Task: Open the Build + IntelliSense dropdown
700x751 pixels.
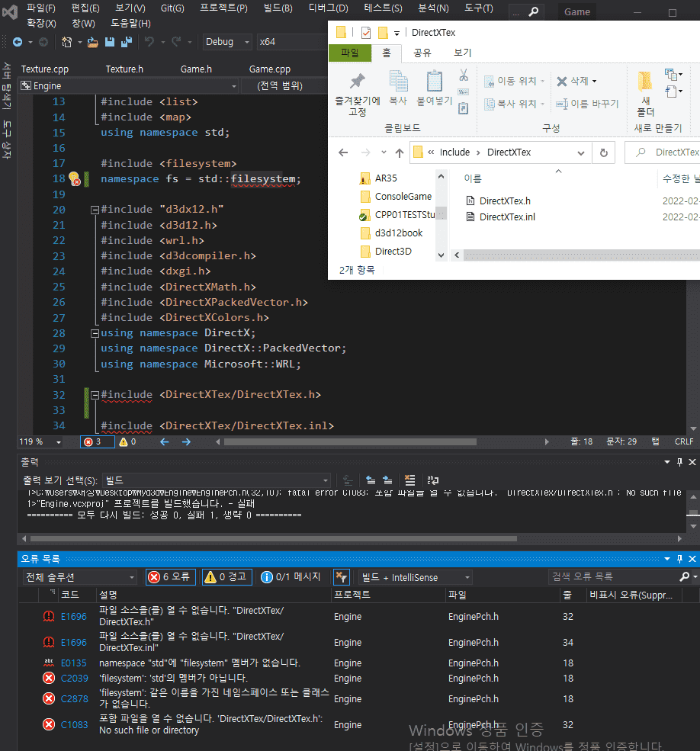Action: click(x=415, y=578)
